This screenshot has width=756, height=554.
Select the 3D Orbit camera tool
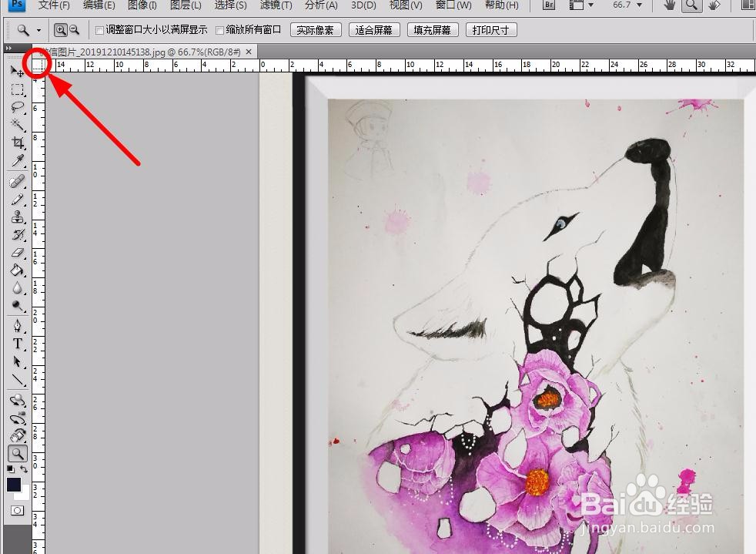tap(18, 418)
